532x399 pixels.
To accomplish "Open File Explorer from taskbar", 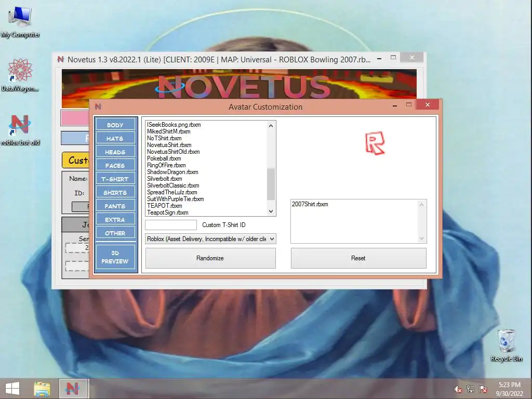I will point(42,389).
